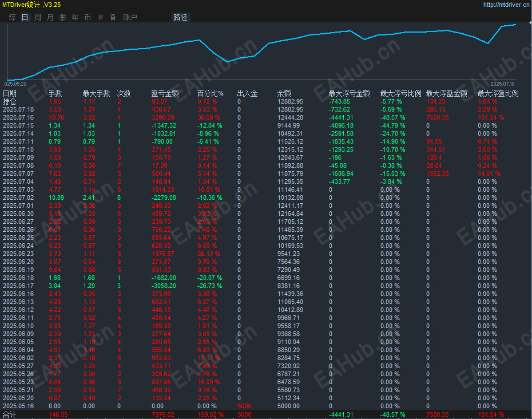Click the M tab
Image resolution: width=532 pixels, height=419 pixels.
click(x=101, y=17)
